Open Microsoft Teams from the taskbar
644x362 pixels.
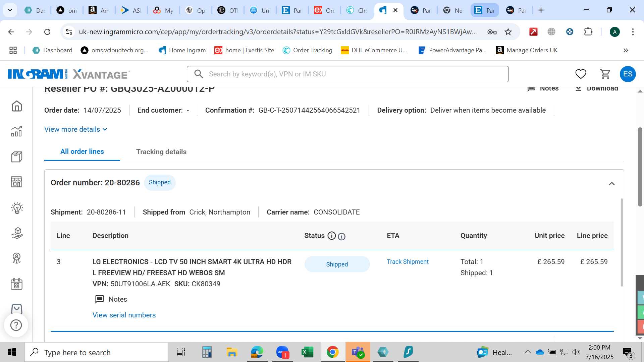(358, 352)
